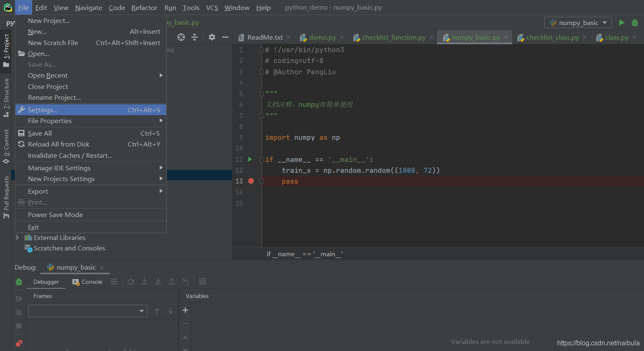
Task: Select the Debugger tab
Action: click(x=46, y=282)
